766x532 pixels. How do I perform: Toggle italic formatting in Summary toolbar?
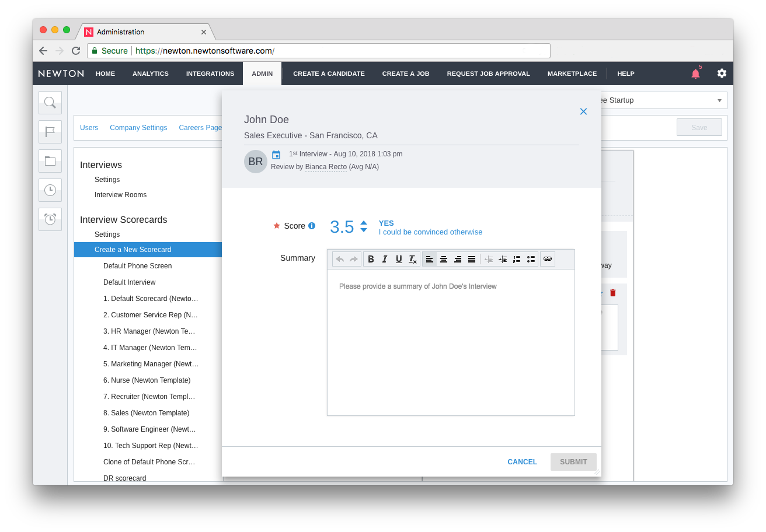pos(385,259)
